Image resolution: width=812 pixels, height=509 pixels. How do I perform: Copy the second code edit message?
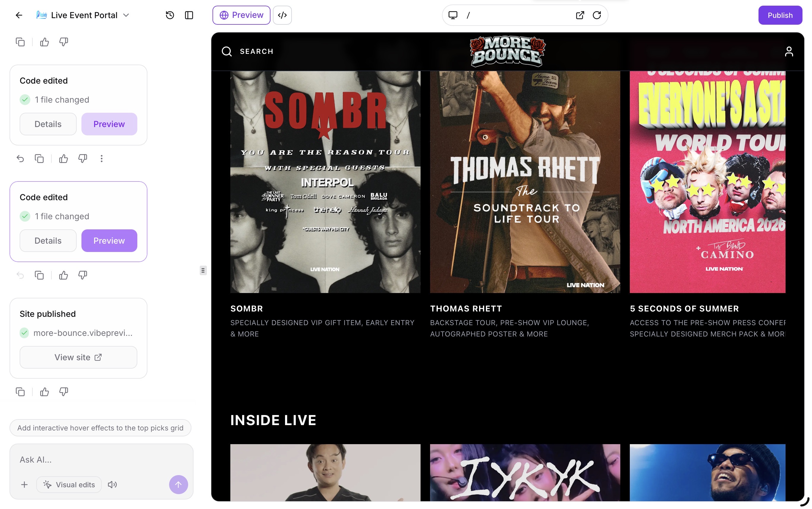pos(39,275)
